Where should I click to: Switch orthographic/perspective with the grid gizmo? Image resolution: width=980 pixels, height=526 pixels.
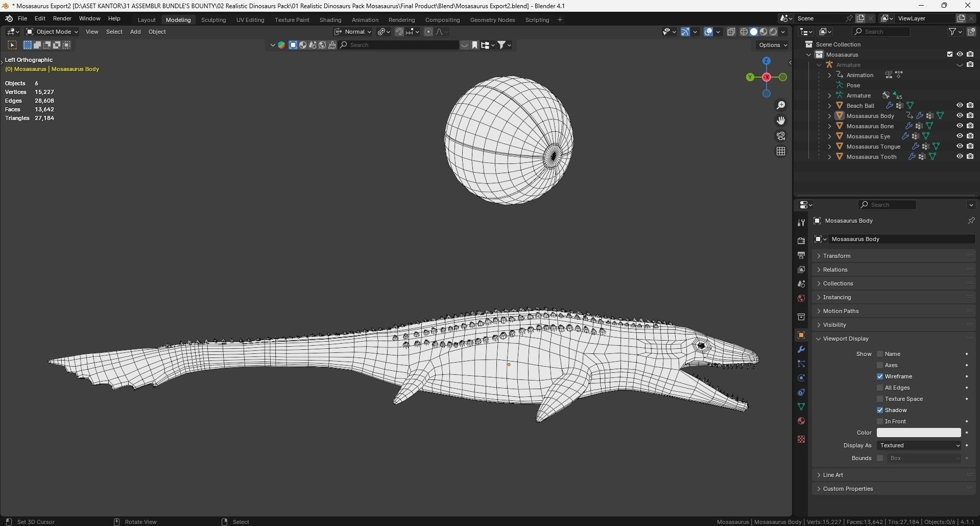[781, 151]
